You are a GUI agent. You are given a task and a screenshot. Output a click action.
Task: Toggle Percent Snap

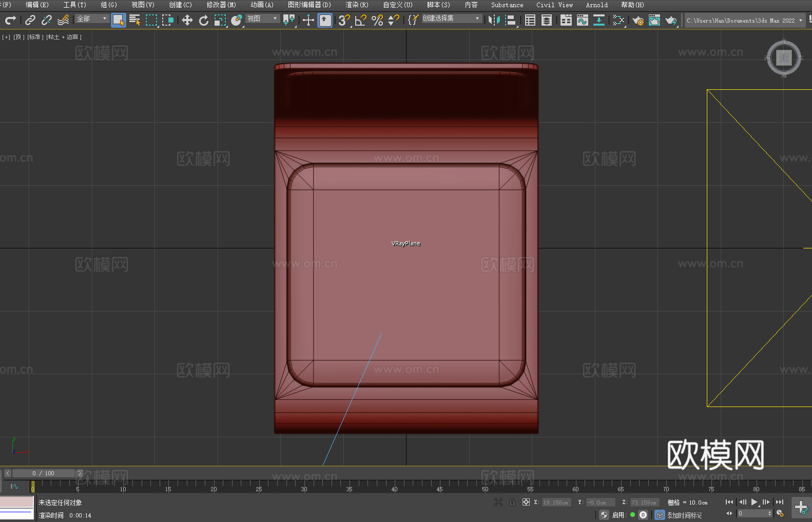pos(377,20)
